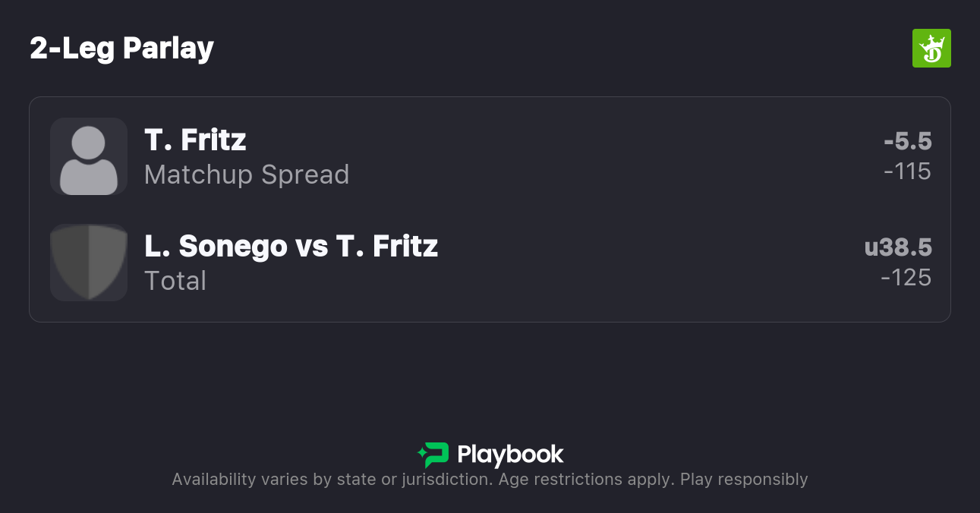Screen dimensions: 980x513
Task: Click the "Age restrictions apply" notice
Action: pyautogui.click(x=586, y=480)
